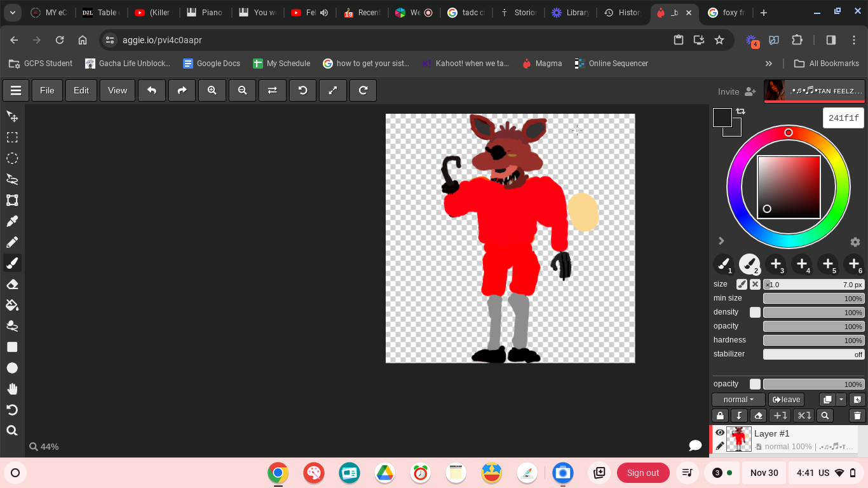Select the Brush tool in left toolbar

12,263
